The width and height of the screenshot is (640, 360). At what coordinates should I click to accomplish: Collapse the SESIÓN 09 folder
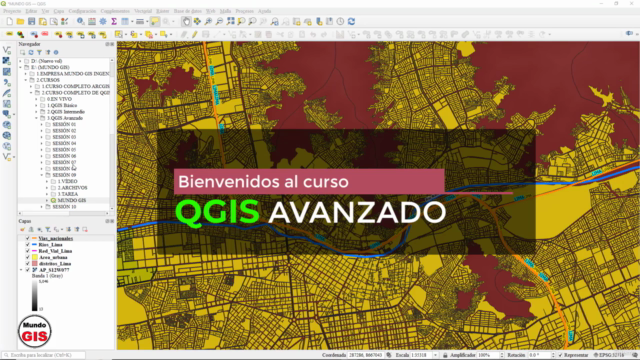point(42,175)
